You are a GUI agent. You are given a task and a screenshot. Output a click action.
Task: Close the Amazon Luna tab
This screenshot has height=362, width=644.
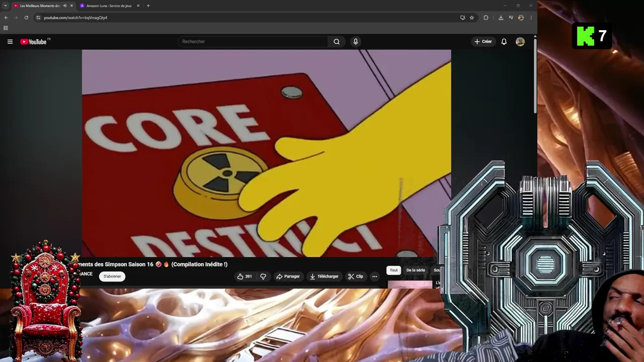click(x=138, y=6)
